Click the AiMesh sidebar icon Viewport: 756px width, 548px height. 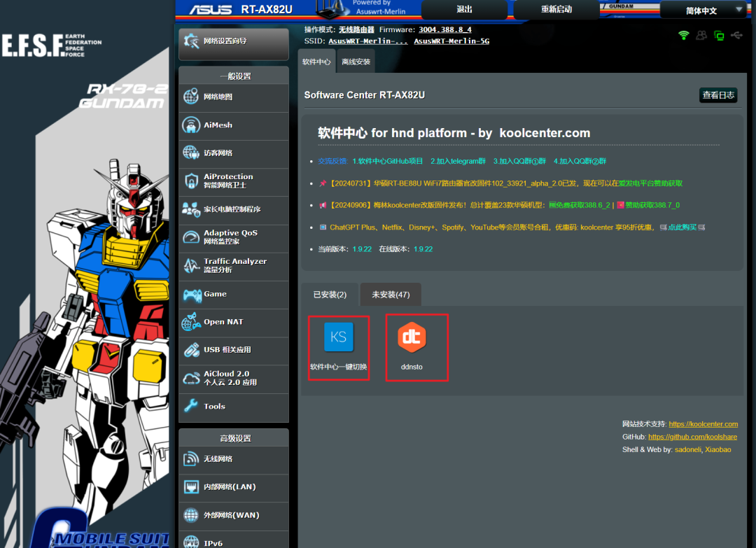(x=191, y=125)
